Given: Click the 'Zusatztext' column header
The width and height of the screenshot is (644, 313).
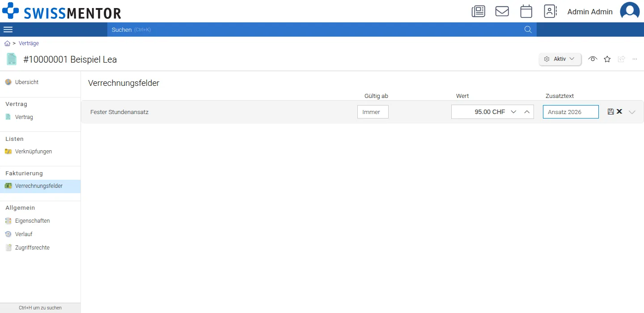Looking at the screenshot, I should point(559,96).
